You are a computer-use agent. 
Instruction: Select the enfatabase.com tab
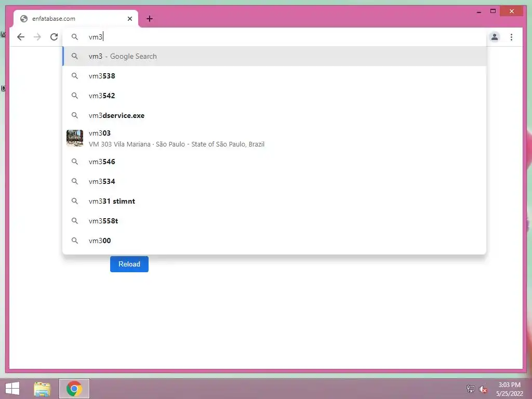[76, 19]
